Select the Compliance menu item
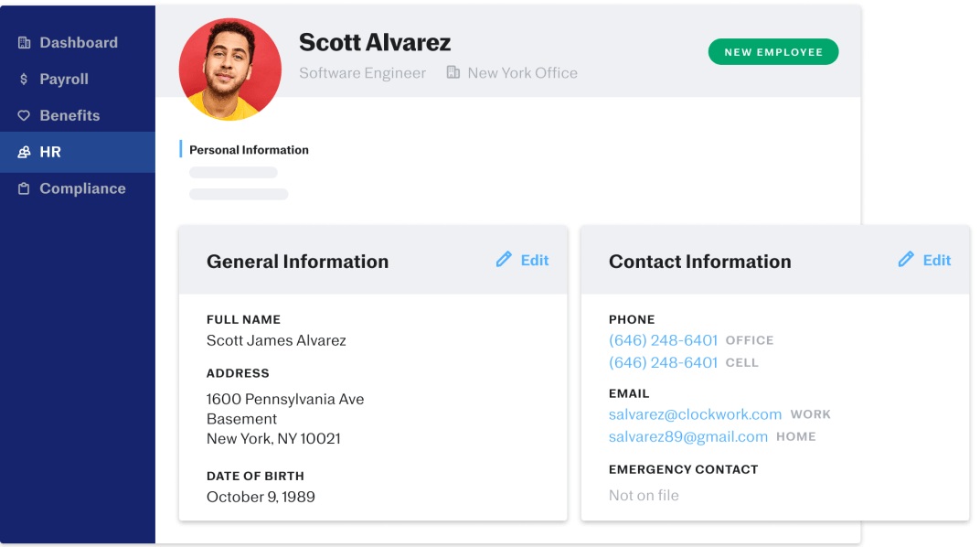The width and height of the screenshot is (980, 547). click(82, 189)
